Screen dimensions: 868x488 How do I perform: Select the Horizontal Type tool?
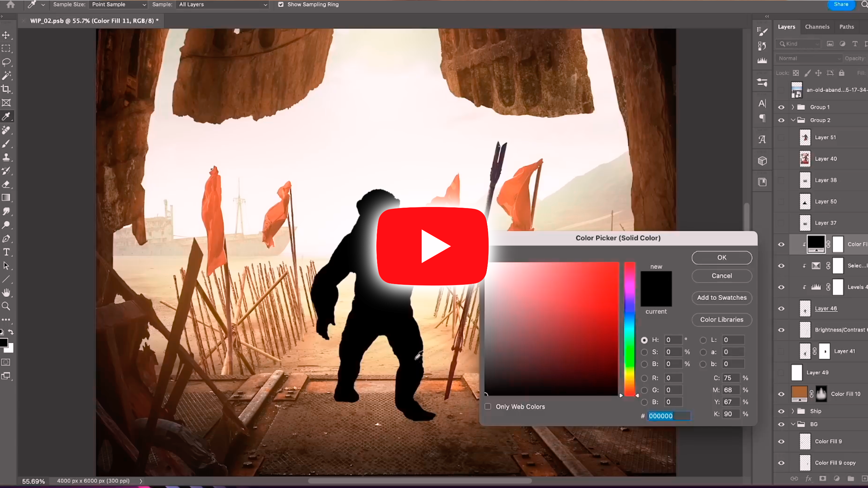tap(6, 252)
